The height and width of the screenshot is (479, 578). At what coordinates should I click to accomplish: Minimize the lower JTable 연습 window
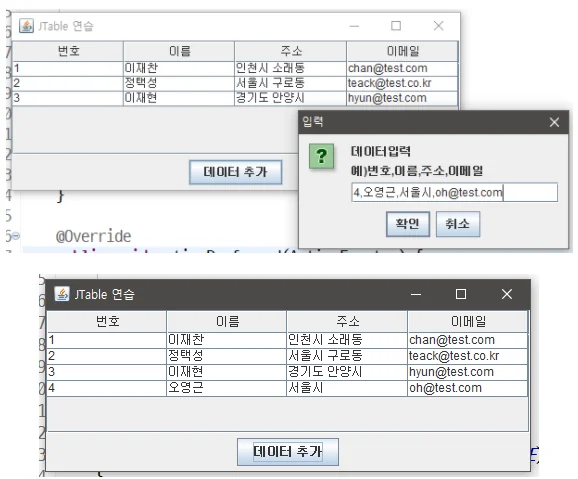pyautogui.click(x=416, y=294)
